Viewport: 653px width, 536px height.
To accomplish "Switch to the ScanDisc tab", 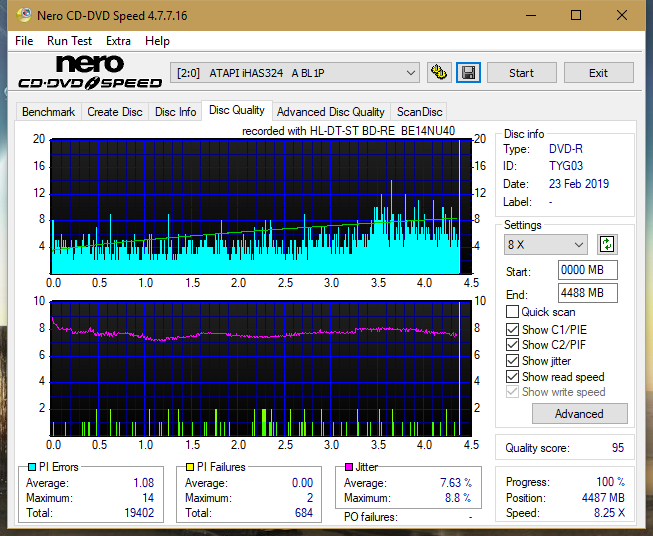I will (x=419, y=112).
